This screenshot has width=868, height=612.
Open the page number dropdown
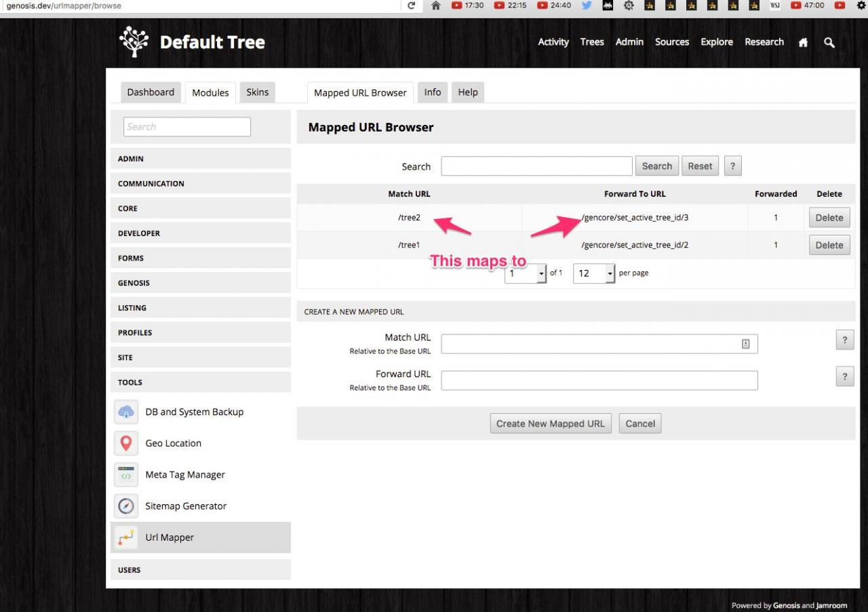click(x=526, y=273)
